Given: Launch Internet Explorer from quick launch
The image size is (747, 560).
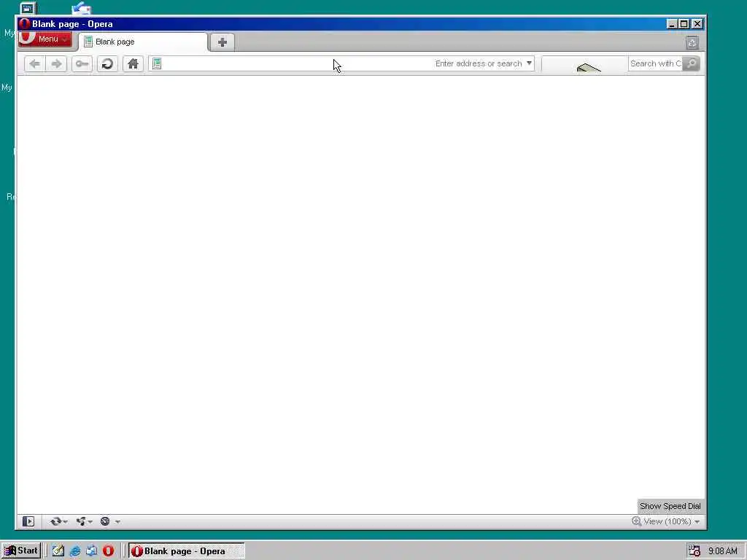Looking at the screenshot, I should point(75,551).
